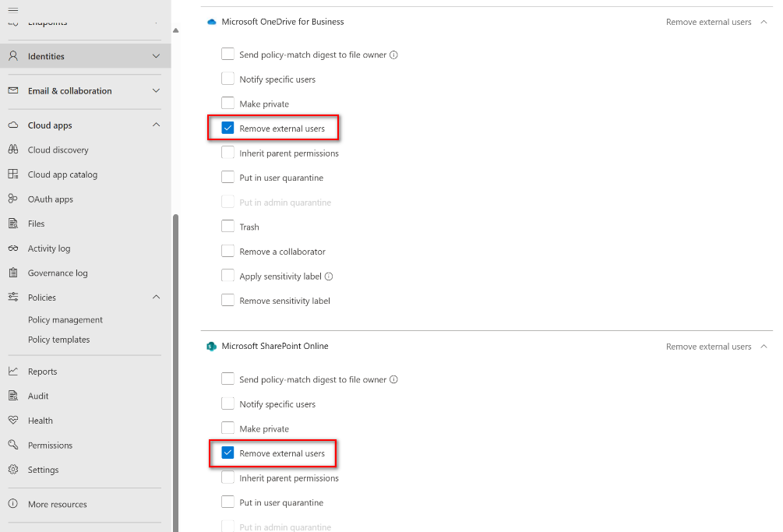Collapse the Policies submenu chevron
783x532 pixels.
click(157, 297)
